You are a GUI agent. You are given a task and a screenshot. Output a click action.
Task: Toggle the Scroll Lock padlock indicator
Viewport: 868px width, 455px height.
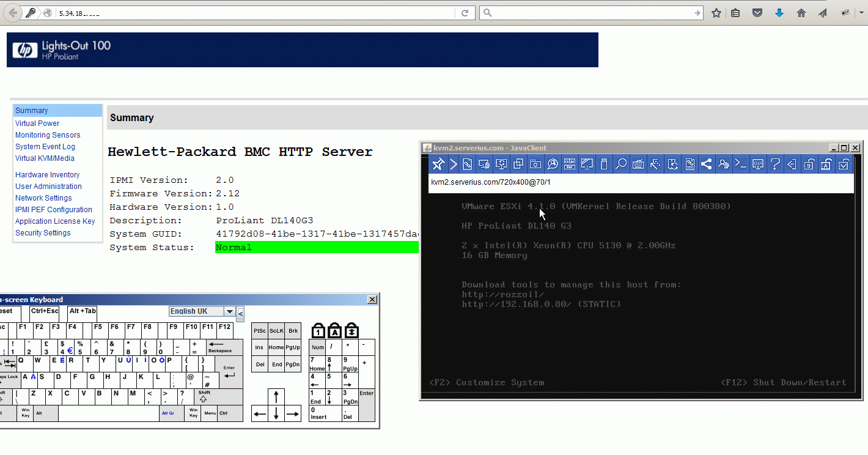pos(351,330)
